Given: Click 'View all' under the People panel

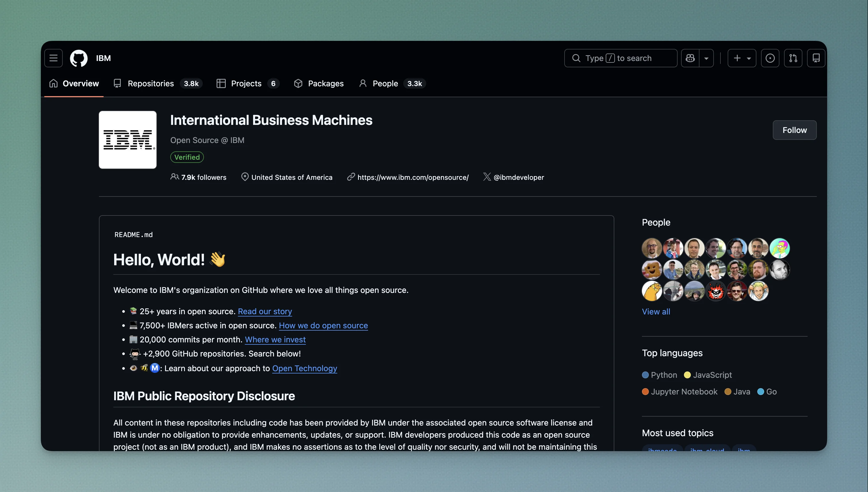Looking at the screenshot, I should (655, 311).
